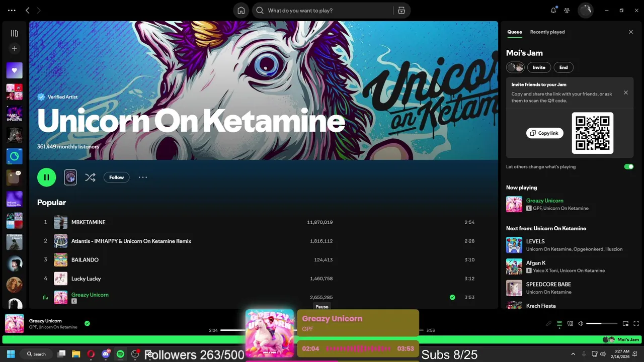Disable letting others change what's playing

click(x=629, y=166)
